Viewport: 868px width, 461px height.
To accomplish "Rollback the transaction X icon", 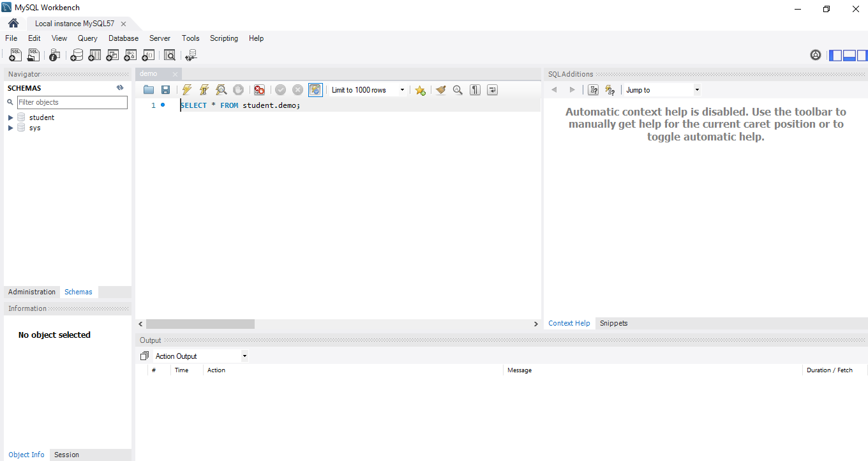I will pos(297,90).
